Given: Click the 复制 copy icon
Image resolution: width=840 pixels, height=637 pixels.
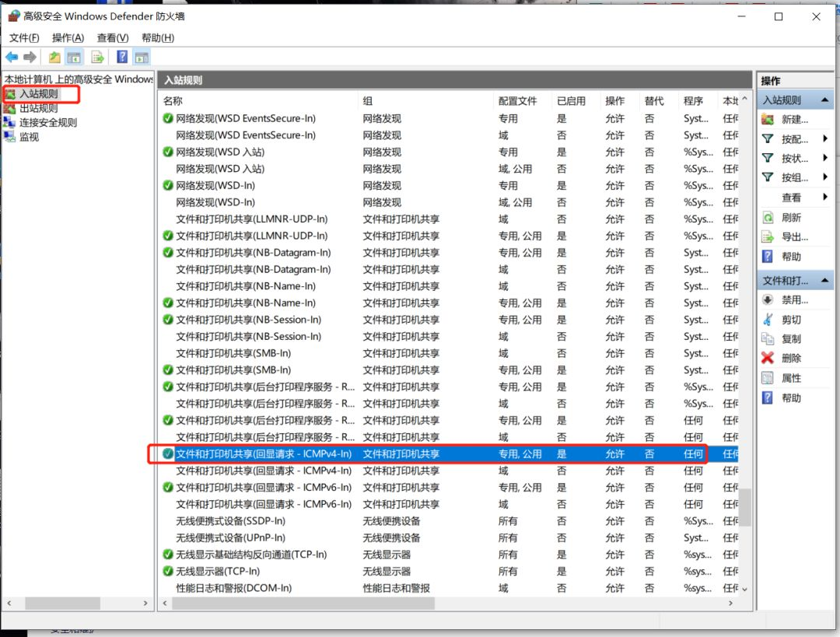Looking at the screenshot, I should point(768,339).
